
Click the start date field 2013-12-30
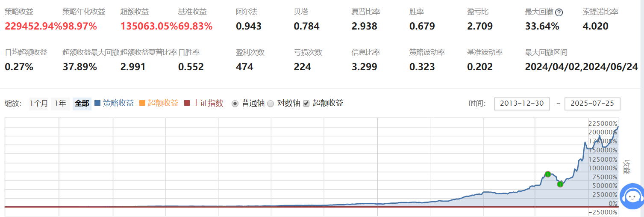pos(522,104)
